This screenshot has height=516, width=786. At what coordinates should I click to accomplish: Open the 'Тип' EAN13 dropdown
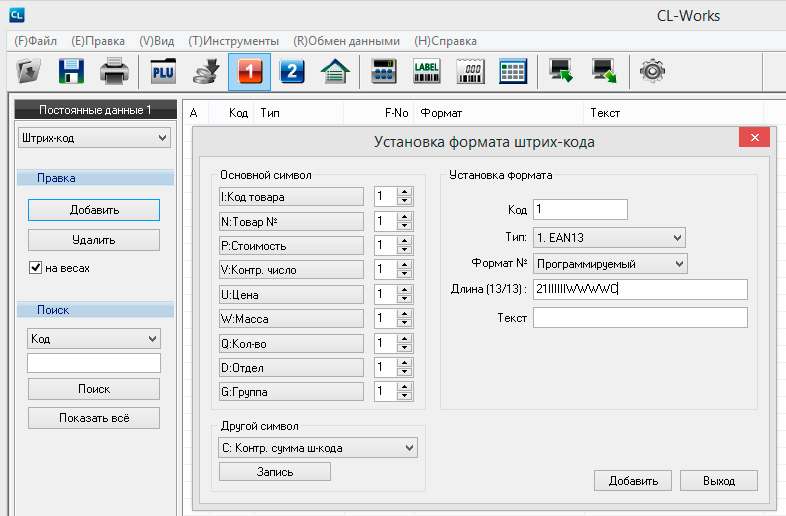point(609,237)
